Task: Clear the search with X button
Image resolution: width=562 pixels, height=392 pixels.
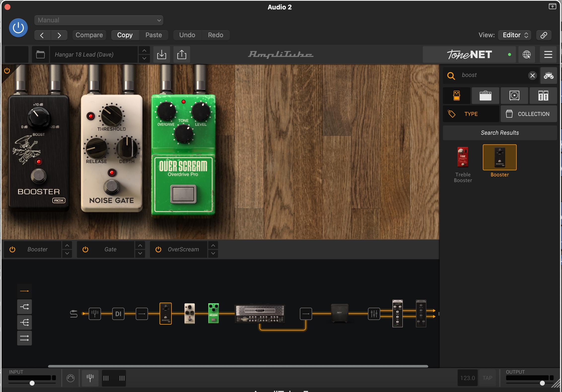Action: (532, 75)
